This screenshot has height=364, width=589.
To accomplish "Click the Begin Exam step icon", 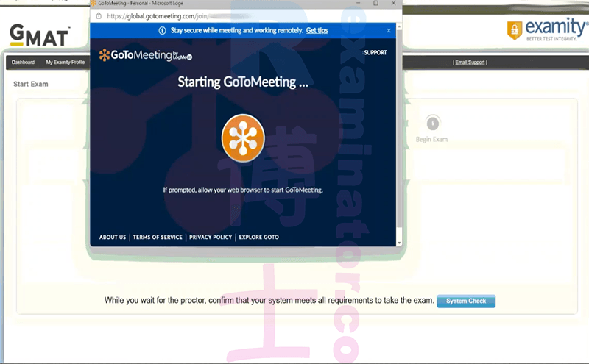I will pyautogui.click(x=433, y=123).
